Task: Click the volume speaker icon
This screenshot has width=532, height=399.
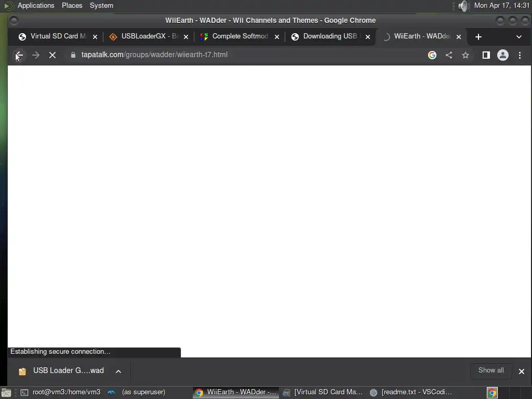Action: click(x=463, y=6)
